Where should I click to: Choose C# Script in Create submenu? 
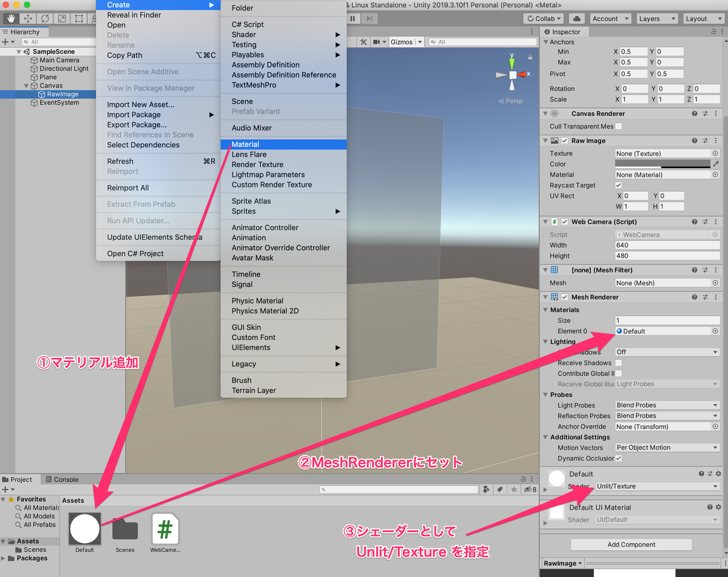point(284,24)
